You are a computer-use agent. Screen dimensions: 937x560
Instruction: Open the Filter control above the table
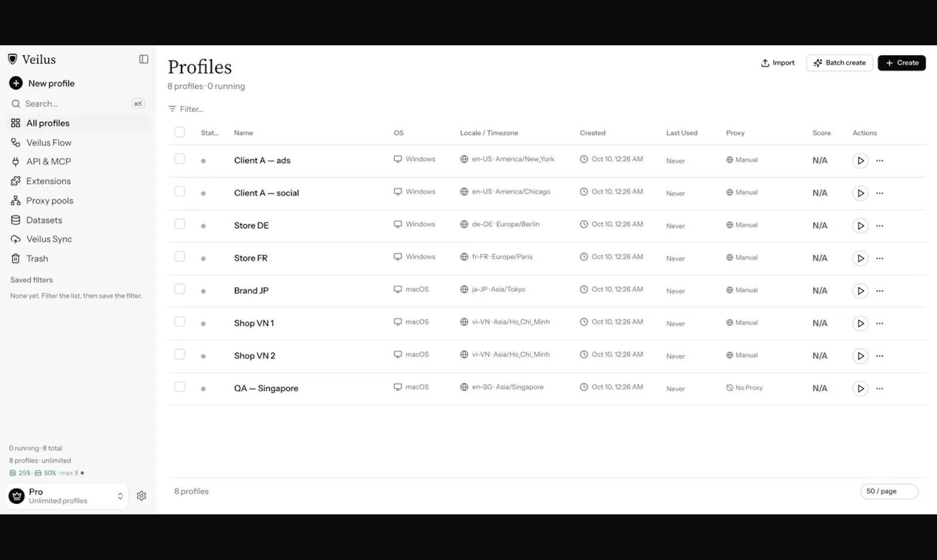[x=186, y=109]
